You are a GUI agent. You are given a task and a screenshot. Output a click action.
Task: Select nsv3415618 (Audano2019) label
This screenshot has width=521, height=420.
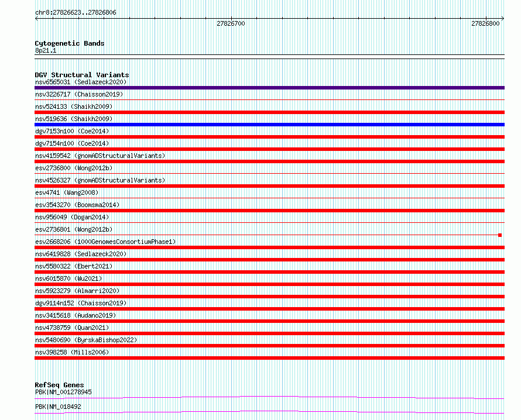click(x=76, y=315)
